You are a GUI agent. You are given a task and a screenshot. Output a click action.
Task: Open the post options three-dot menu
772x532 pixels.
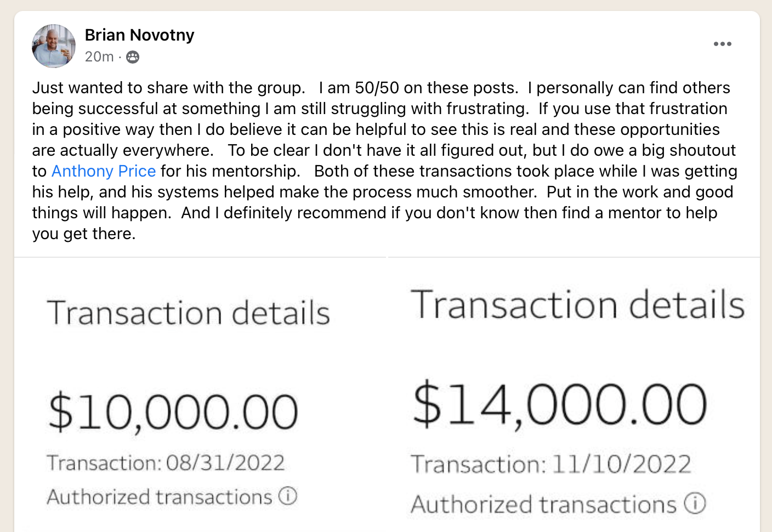pos(722,44)
